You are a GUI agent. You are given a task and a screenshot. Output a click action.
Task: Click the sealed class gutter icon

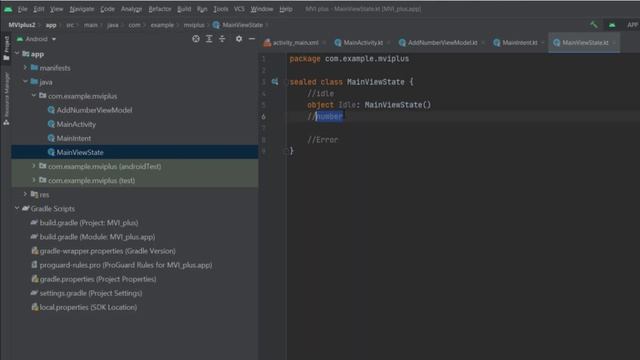(x=275, y=82)
